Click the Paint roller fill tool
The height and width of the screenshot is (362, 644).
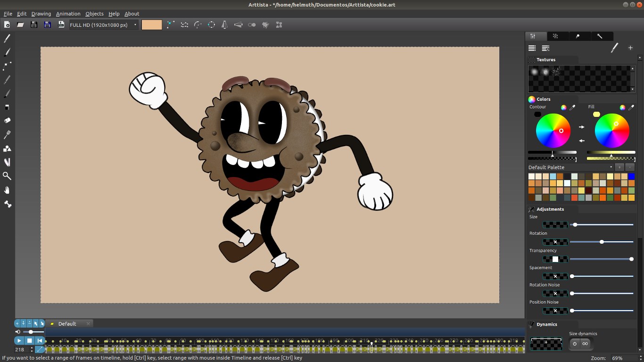(7, 121)
